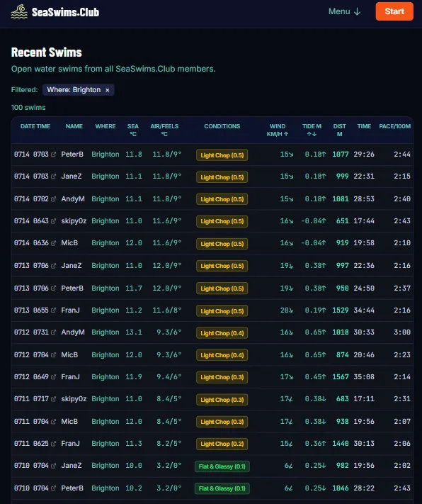Select FranJ name in the 0713 0655 row
This screenshot has height=504, width=422.
(x=70, y=310)
